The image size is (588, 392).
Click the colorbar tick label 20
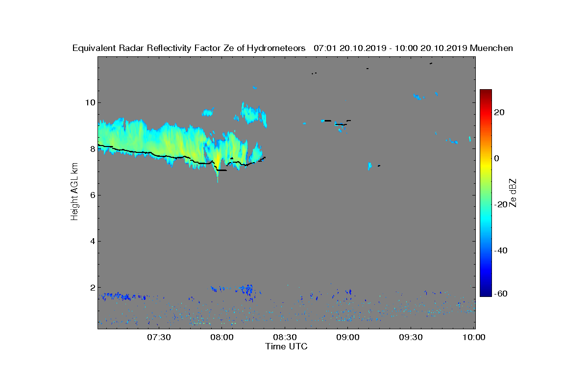499,112
